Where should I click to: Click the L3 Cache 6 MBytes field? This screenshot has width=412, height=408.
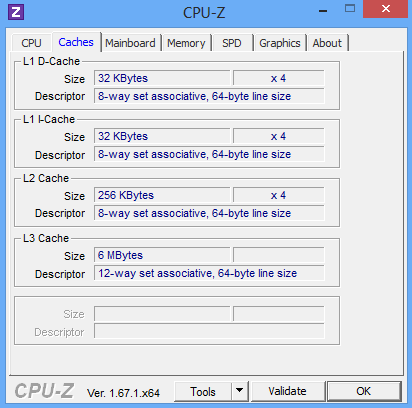[x=162, y=255]
